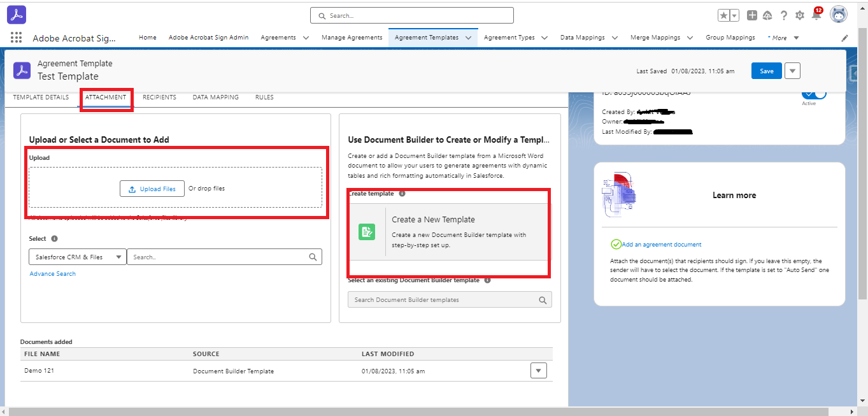Open the Agreement Types dropdown chevron
This screenshot has height=416, width=868.
[544, 38]
